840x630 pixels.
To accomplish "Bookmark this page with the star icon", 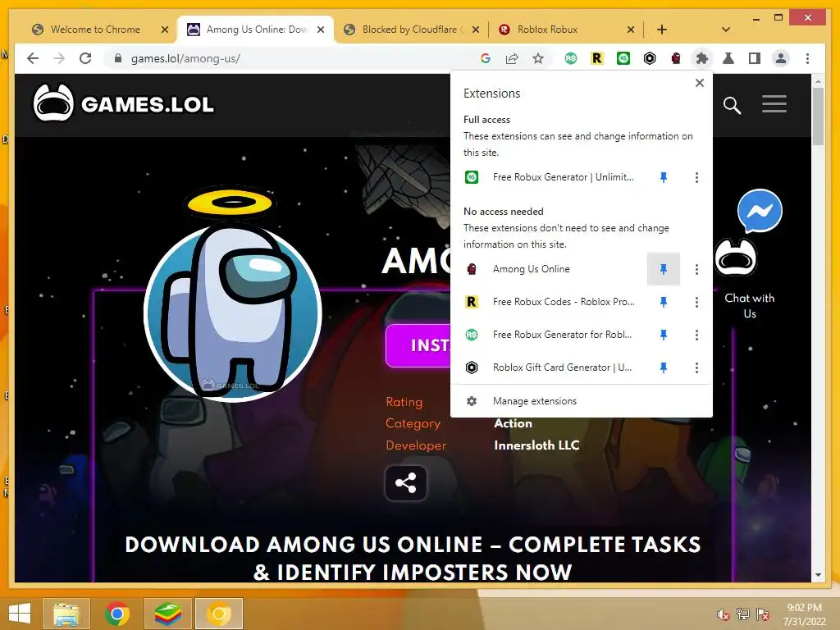I will (x=538, y=58).
